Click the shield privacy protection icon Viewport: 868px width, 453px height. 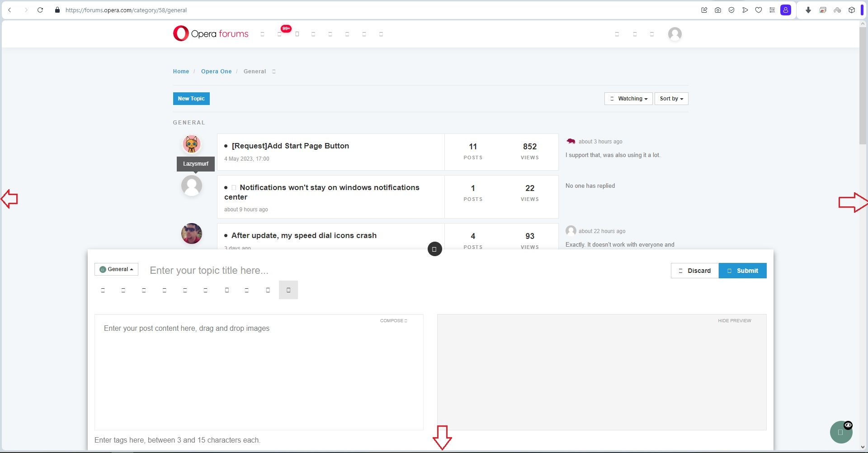click(x=731, y=10)
